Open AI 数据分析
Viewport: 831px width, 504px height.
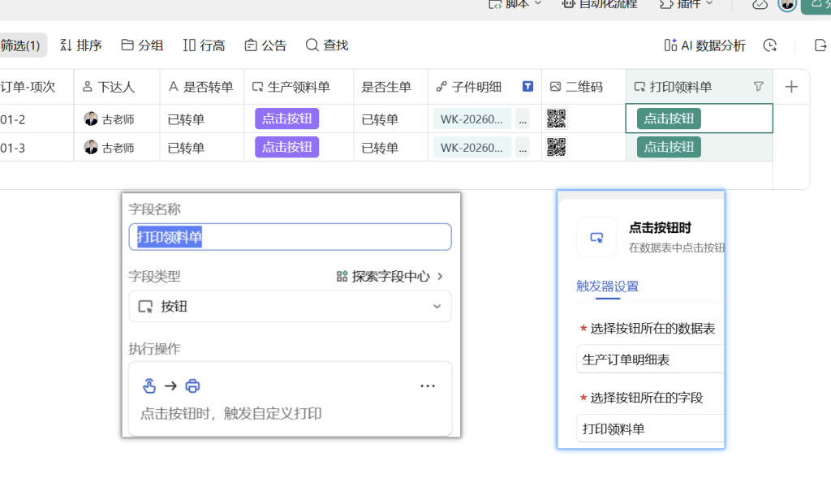pyautogui.click(x=705, y=45)
